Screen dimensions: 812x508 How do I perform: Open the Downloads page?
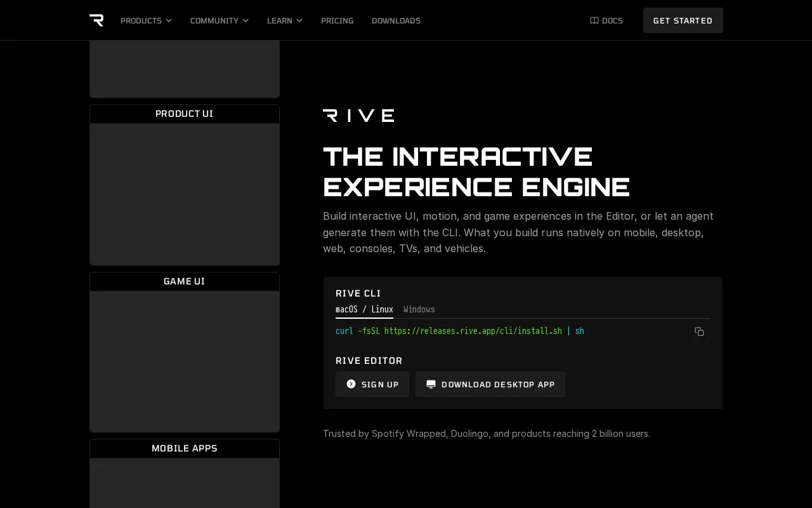[x=396, y=20]
